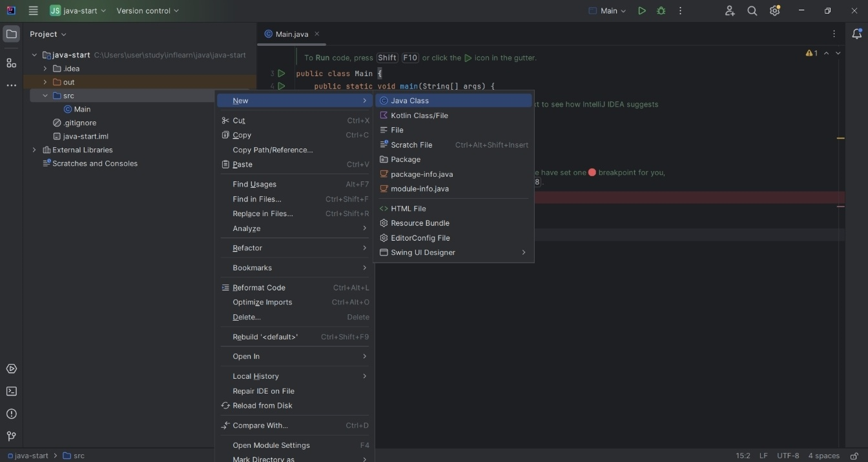The width and height of the screenshot is (868, 462).
Task: Create a Resource Bundle
Action: (x=454, y=223)
